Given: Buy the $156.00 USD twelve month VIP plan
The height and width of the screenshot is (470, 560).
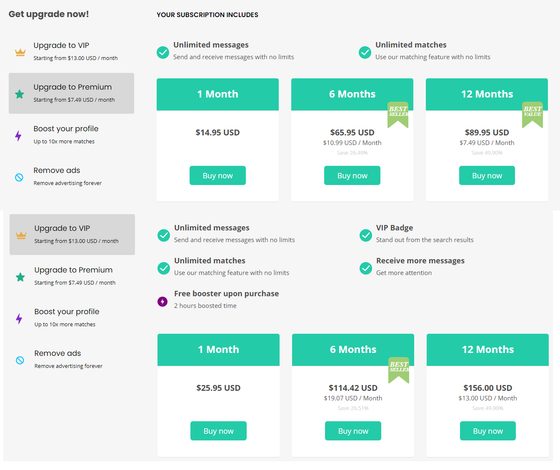Looking at the screenshot, I should coord(488,431).
